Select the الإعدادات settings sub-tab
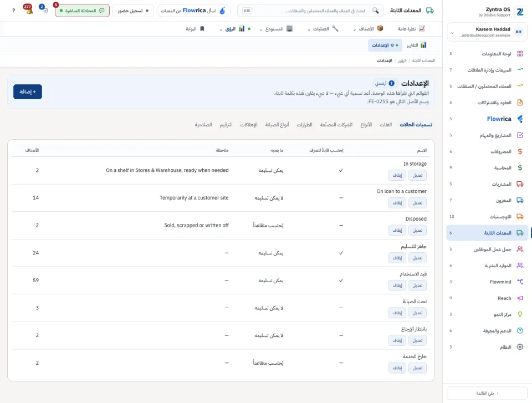Image resolution: width=532 pixels, height=403 pixels. (x=385, y=45)
